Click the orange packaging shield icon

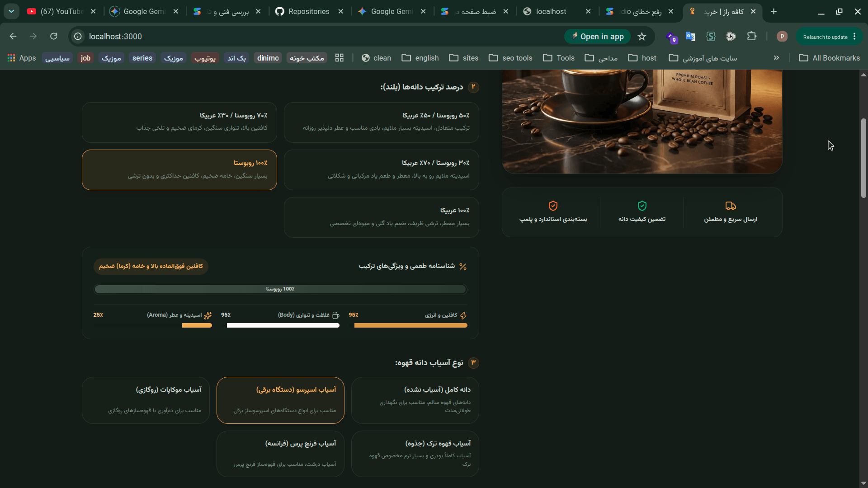click(x=553, y=206)
